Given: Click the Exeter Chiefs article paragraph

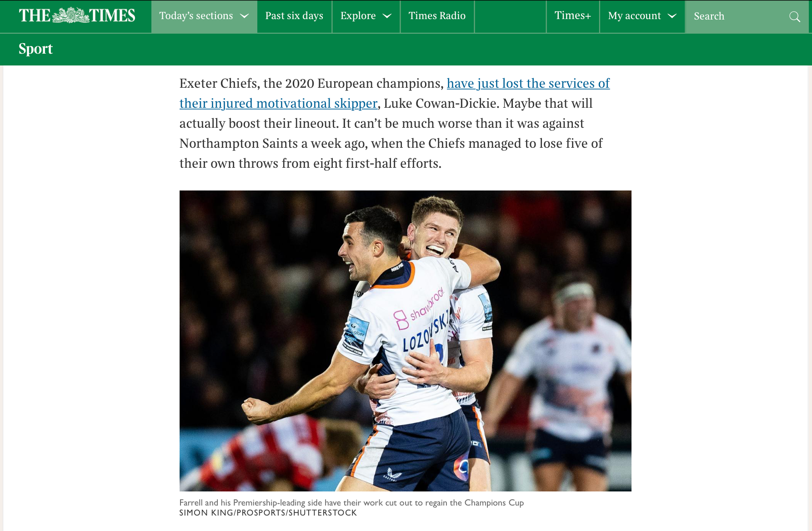Looking at the screenshot, I should [395, 123].
